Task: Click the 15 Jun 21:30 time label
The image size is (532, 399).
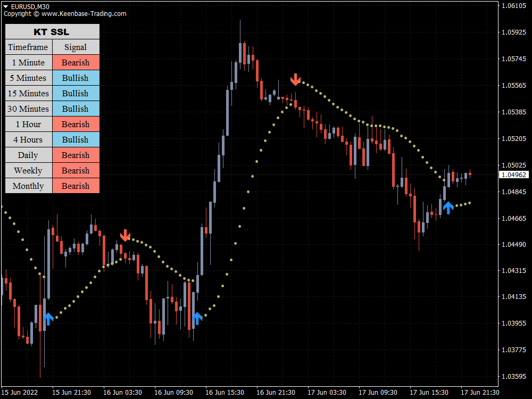Action: click(72, 393)
